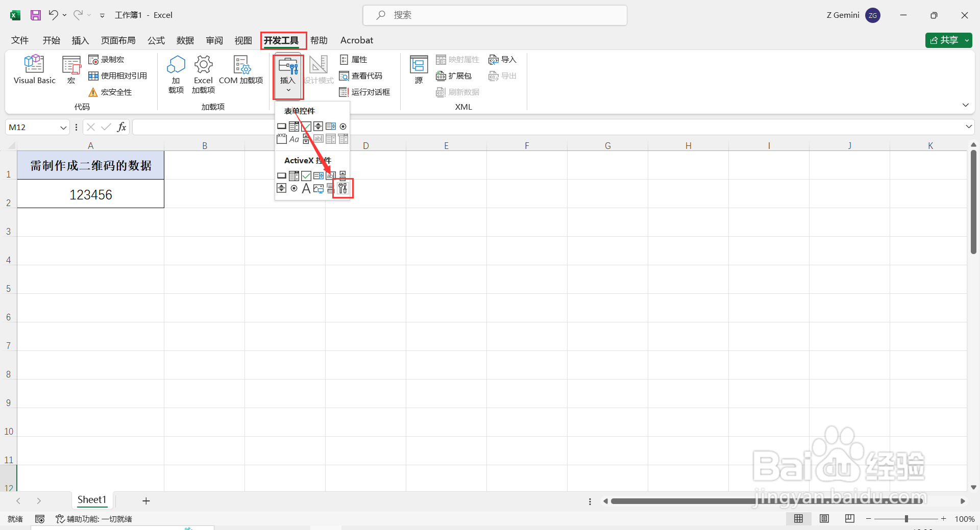Viewport: 980px width, 530px height.
Task: Switch to the 公式 Formulas tab
Action: 156,40
